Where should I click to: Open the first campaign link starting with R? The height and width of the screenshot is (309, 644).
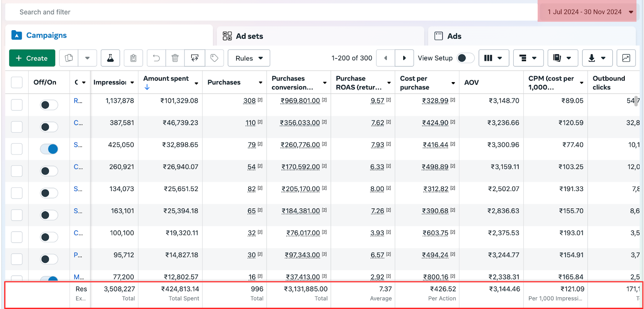click(78, 101)
